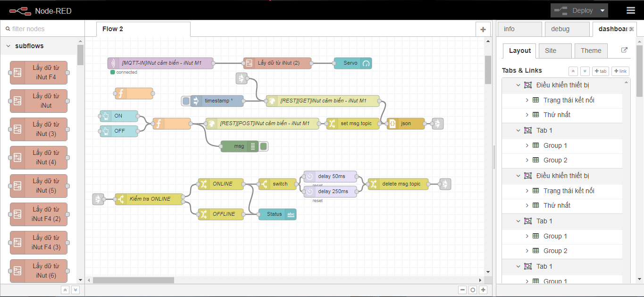The height and width of the screenshot is (297, 644).
Task: Zoom in on the flow canvas
Action: coord(483,290)
